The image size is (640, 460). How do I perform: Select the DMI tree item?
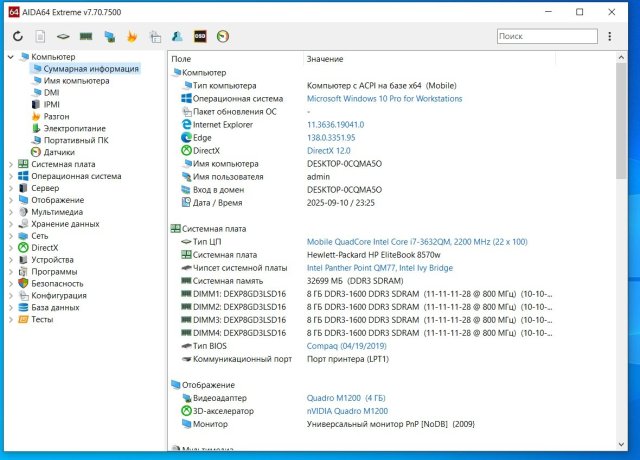click(51, 93)
